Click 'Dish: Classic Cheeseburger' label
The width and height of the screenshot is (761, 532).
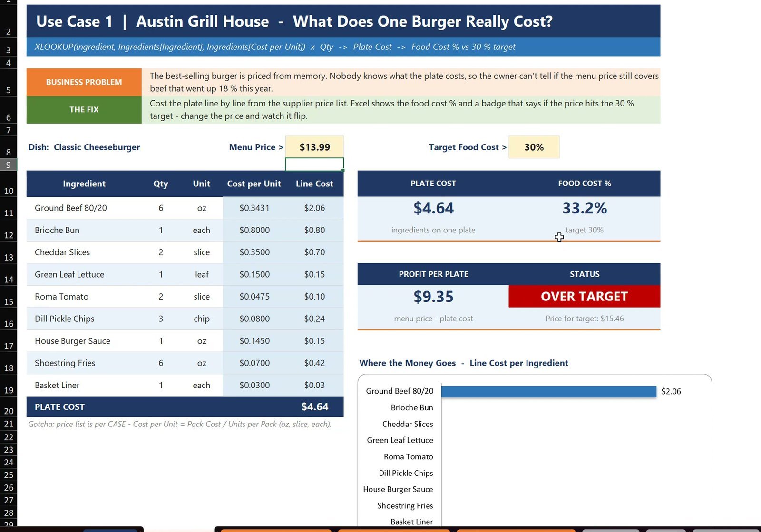click(x=84, y=147)
